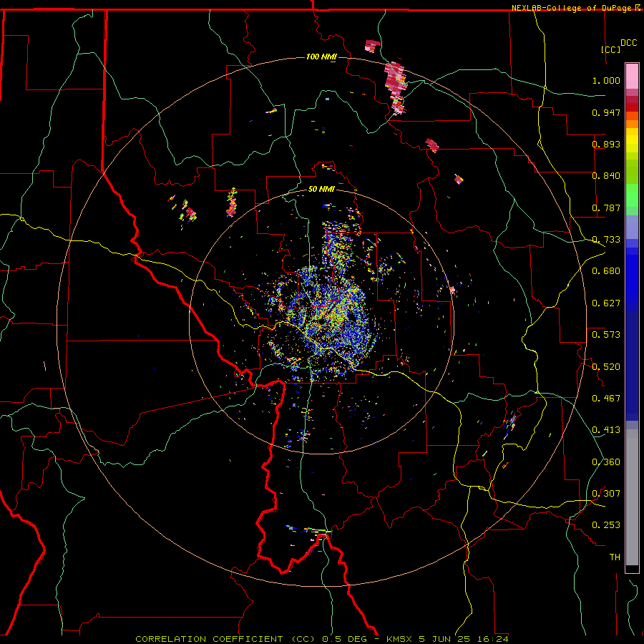Click the 0.467 scale value
This screenshot has height=644, width=644.
pyautogui.click(x=606, y=398)
